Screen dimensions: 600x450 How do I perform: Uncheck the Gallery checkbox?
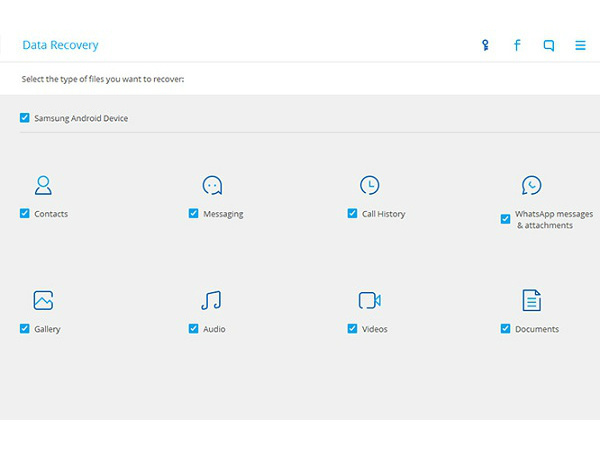[25, 329]
